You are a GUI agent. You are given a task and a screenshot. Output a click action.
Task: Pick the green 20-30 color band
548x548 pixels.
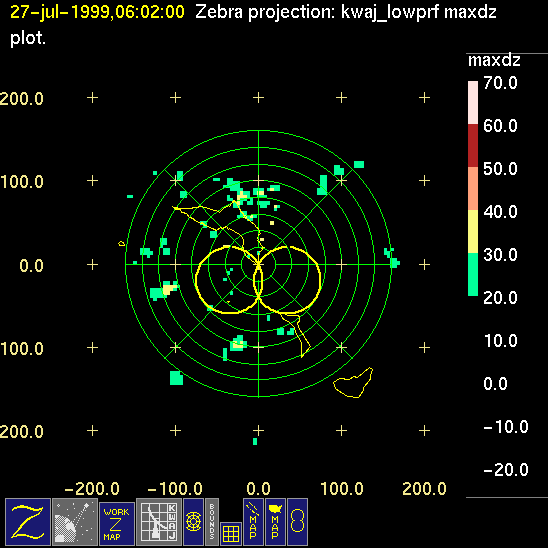[x=473, y=274]
